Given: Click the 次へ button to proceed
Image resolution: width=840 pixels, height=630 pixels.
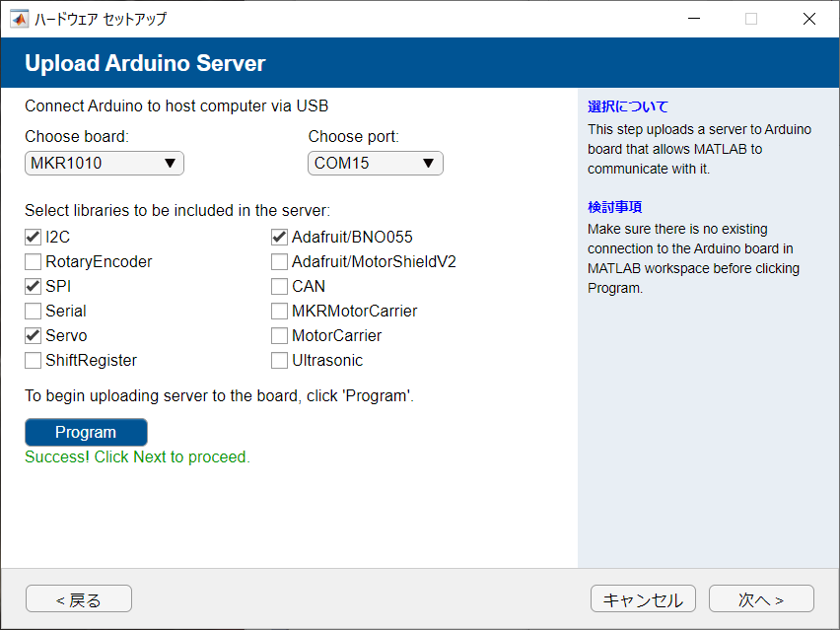Looking at the screenshot, I should [x=760, y=598].
